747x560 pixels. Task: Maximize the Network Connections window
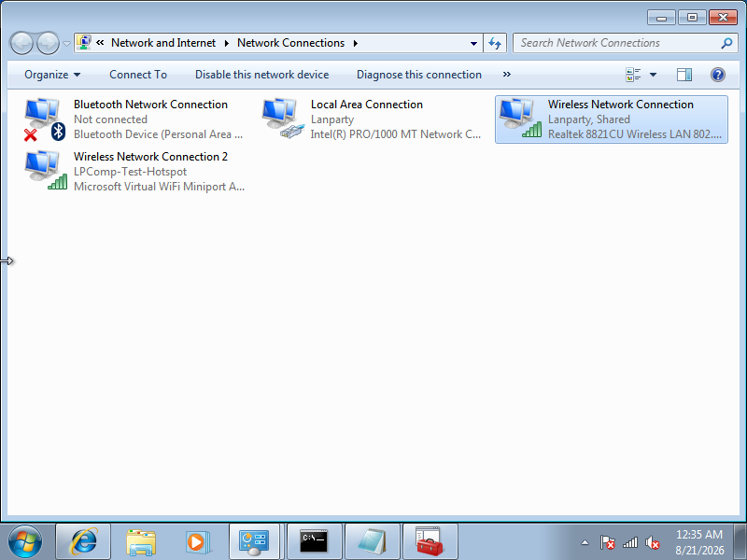point(692,18)
